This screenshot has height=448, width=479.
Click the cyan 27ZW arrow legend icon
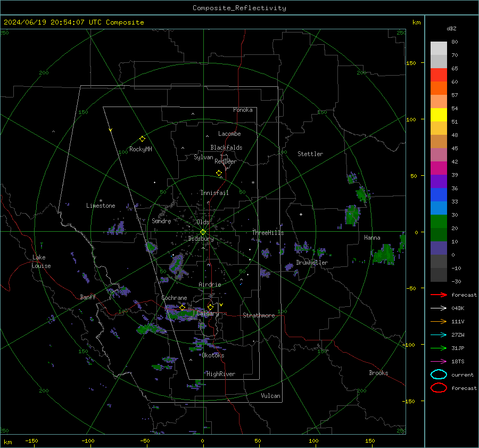(439, 335)
